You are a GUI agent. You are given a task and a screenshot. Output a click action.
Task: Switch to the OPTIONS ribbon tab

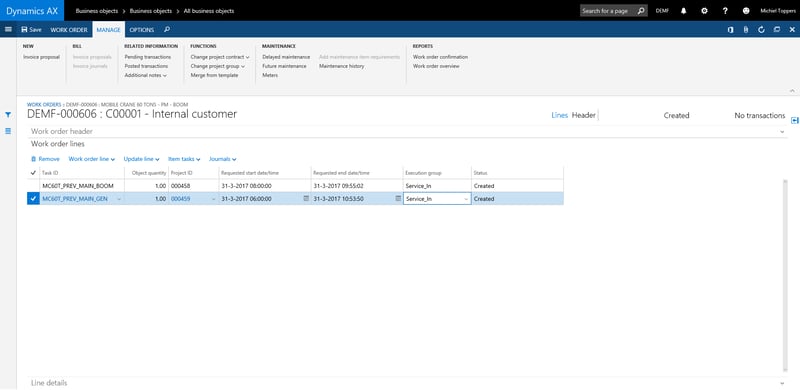click(x=142, y=30)
